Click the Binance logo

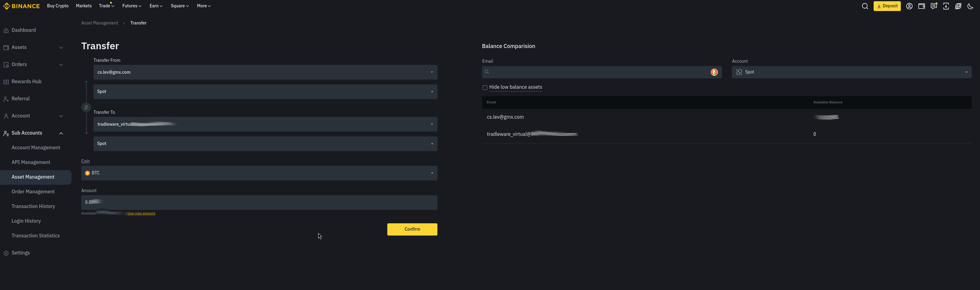tap(21, 6)
